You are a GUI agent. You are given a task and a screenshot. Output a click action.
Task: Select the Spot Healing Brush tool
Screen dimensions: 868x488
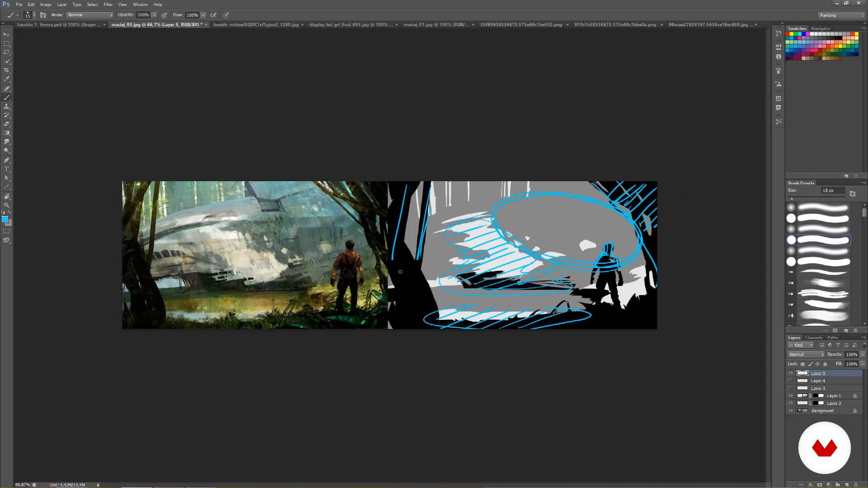coord(6,89)
